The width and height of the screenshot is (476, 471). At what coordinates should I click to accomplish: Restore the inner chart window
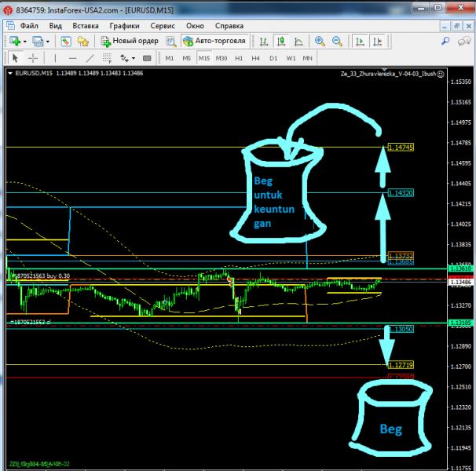click(456, 26)
